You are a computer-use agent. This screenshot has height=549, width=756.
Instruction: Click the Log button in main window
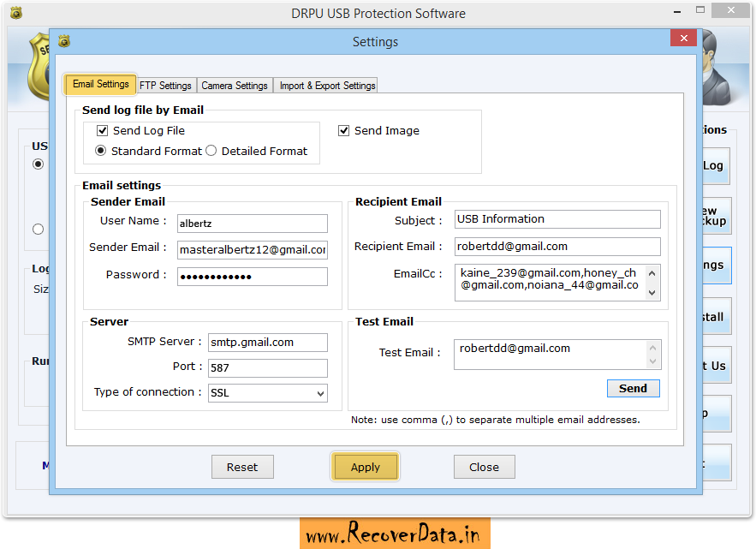click(716, 166)
